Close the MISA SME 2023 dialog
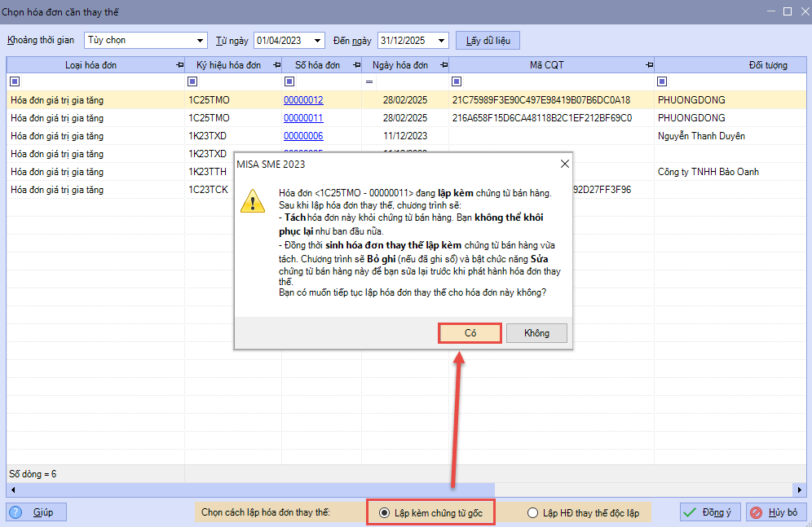Viewport: 812px width, 527px height. click(564, 164)
